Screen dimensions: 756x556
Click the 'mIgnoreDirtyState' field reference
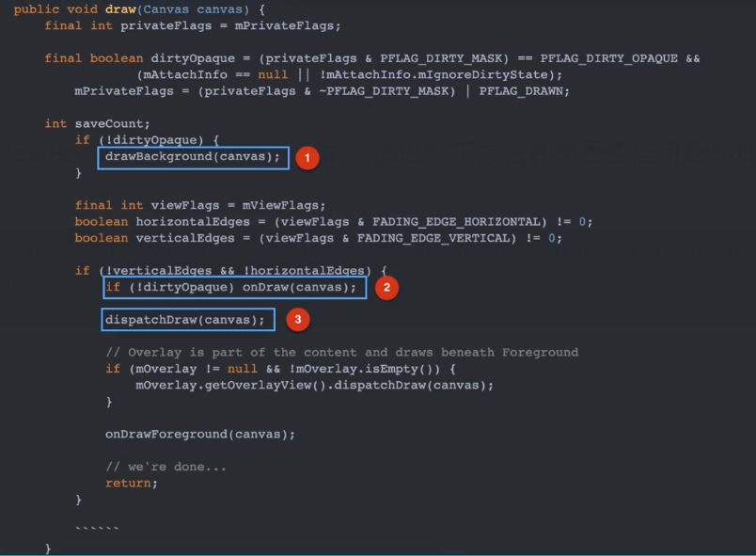(483, 74)
